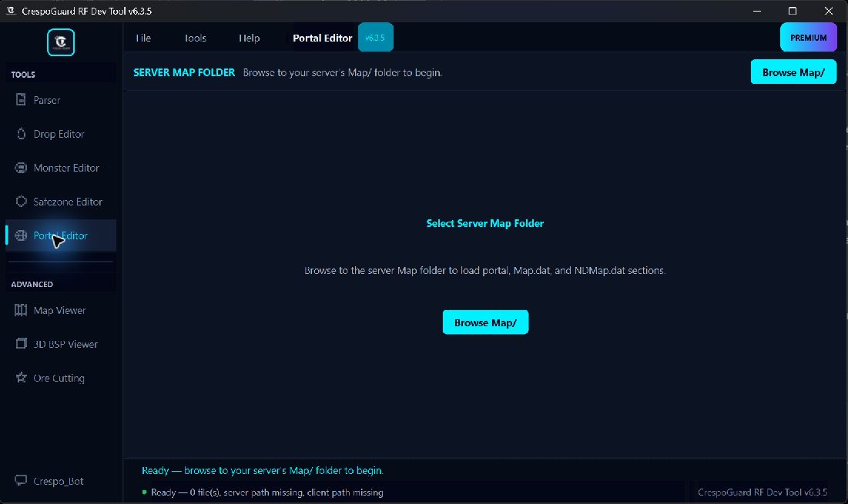Open Map Viewer under Advanced

(61, 310)
